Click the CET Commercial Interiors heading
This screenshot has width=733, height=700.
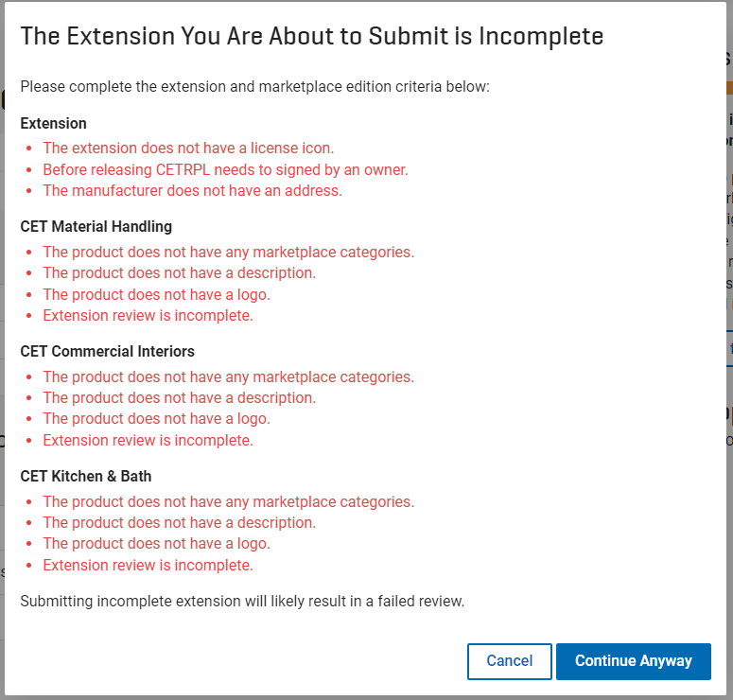tap(108, 352)
